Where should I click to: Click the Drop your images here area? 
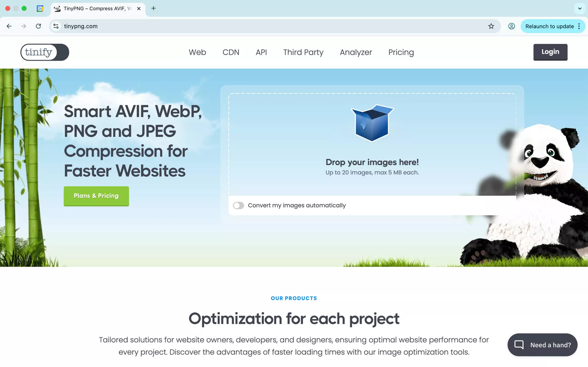coord(372,144)
